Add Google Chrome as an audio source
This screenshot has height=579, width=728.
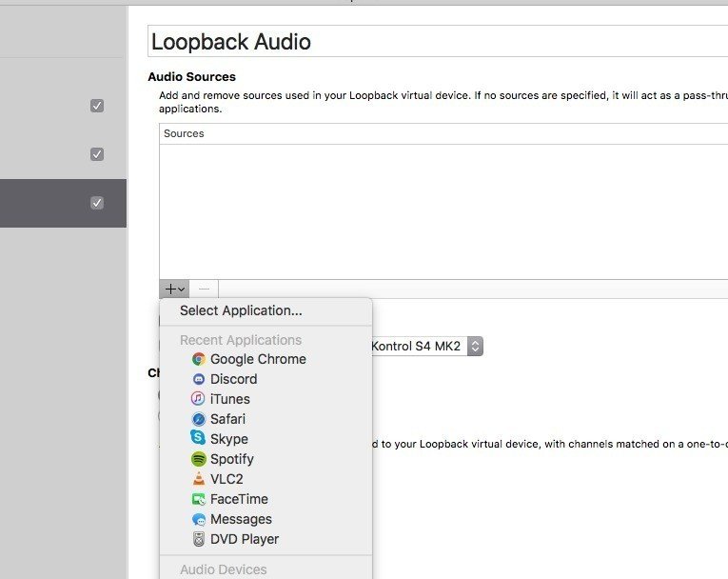pyautogui.click(x=266, y=359)
